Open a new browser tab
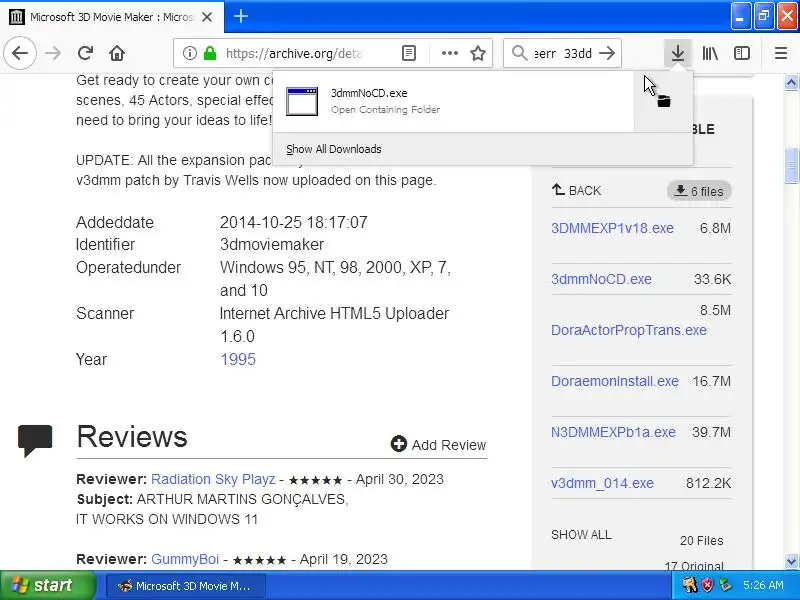The height and width of the screenshot is (600, 800). (x=241, y=16)
